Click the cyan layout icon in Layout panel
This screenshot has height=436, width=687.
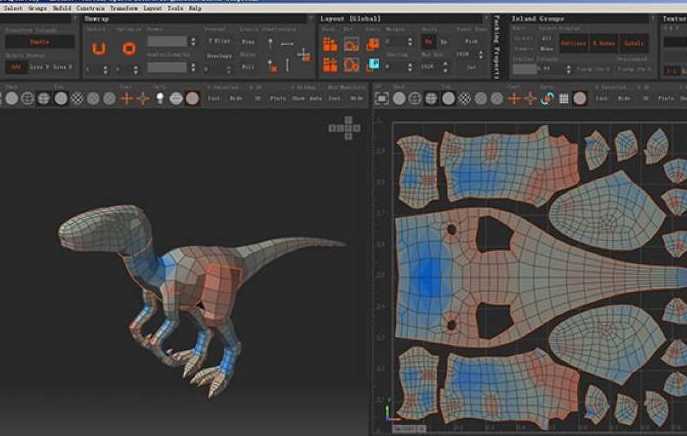tap(374, 64)
